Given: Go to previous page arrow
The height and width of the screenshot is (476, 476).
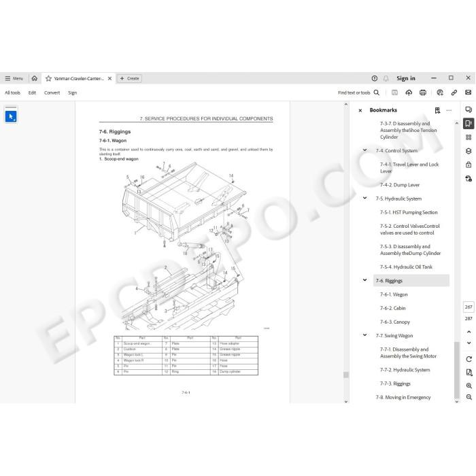Looking at the screenshot, I should (469, 332).
